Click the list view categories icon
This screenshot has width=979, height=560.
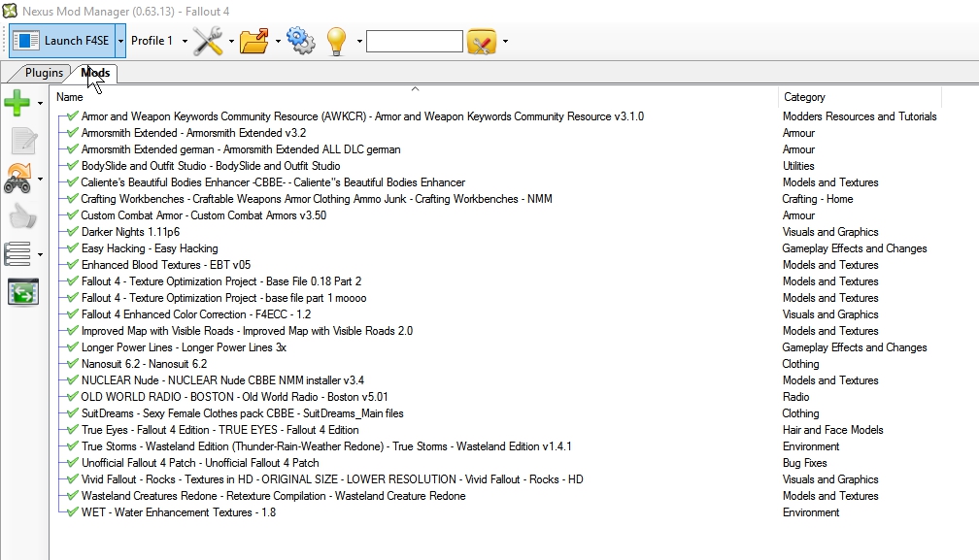(17, 254)
